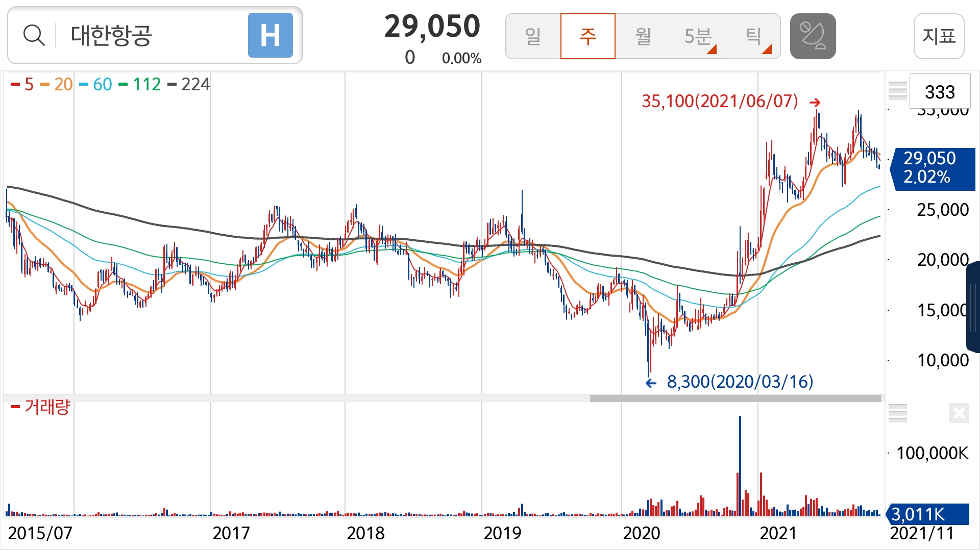Open the 5분 minute interval dropdown
This screenshot has width=980, height=551.
698,36
